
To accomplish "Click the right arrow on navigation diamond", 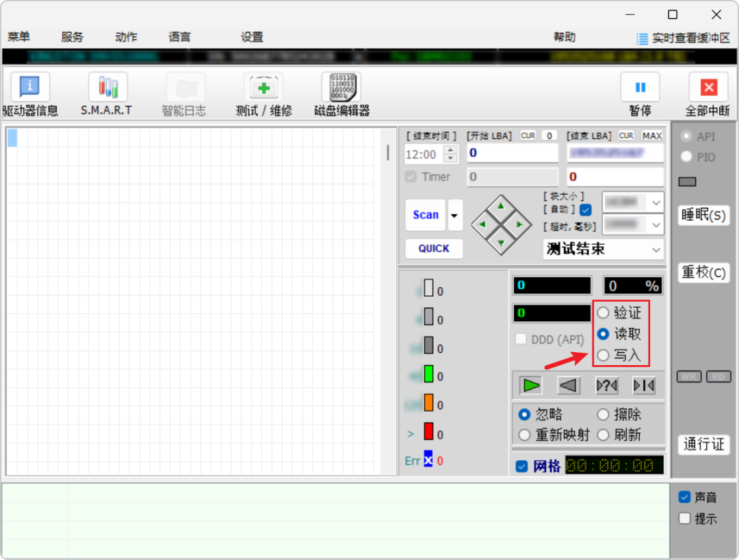I will (519, 225).
